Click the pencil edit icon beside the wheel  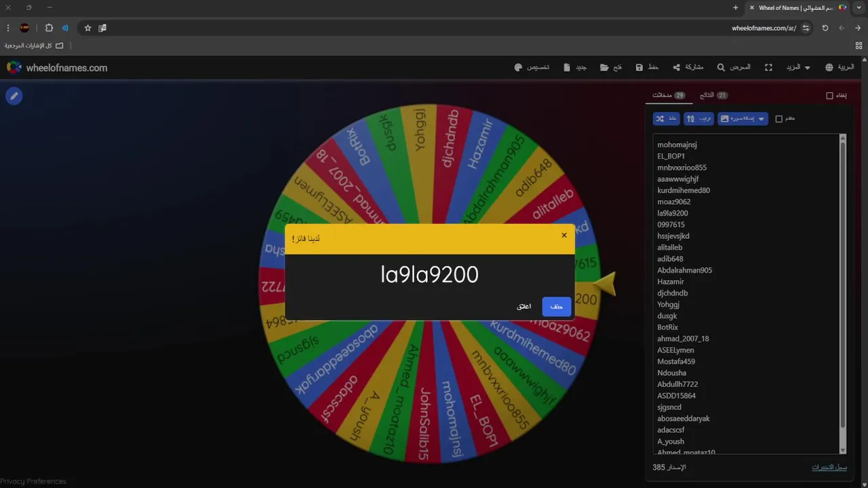(x=14, y=96)
